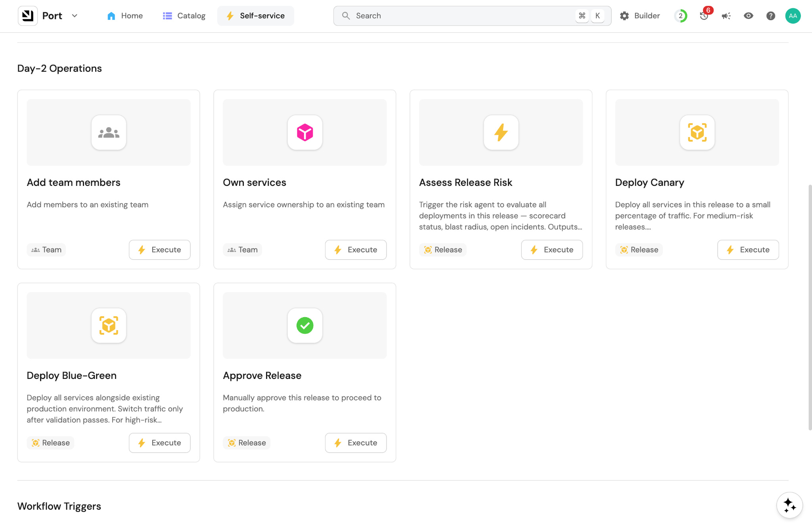
Task: Open the Builder settings
Action: coord(640,16)
